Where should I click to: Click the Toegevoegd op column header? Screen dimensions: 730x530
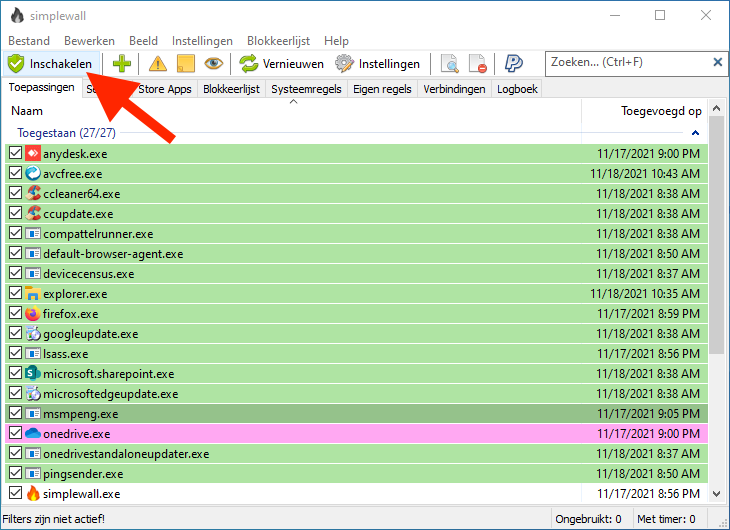(660, 111)
